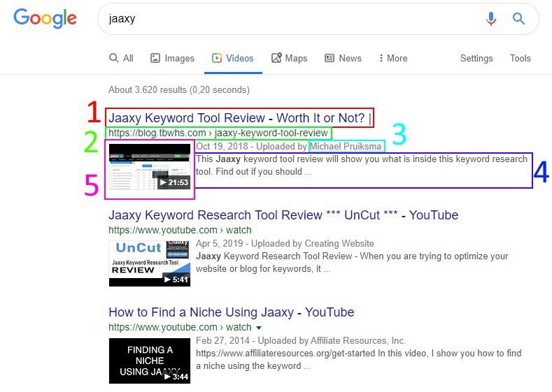Image resolution: width=552 pixels, height=392 pixels.
Task: Click 'Uploaded by Michael Pruiksma' text
Action: coord(318,146)
